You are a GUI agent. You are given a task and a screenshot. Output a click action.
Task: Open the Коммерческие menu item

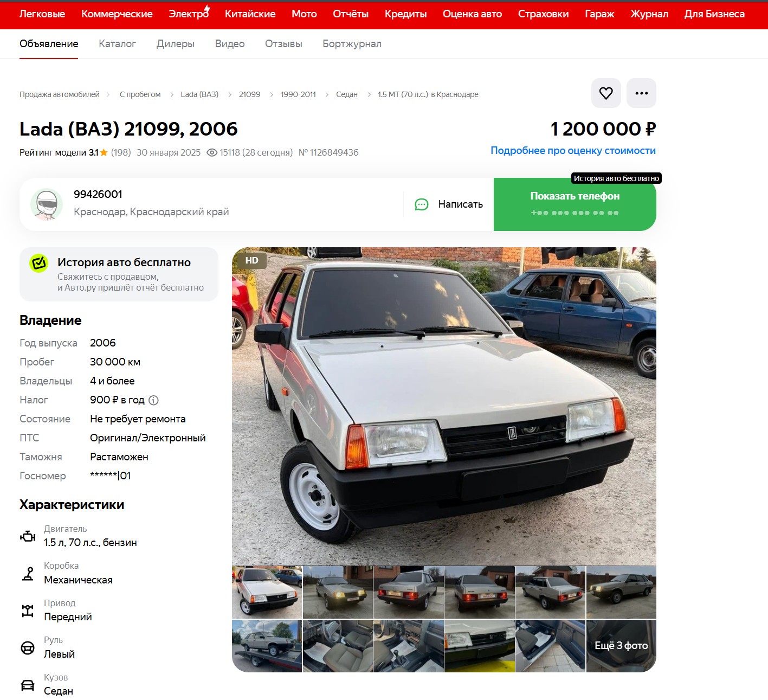click(117, 14)
